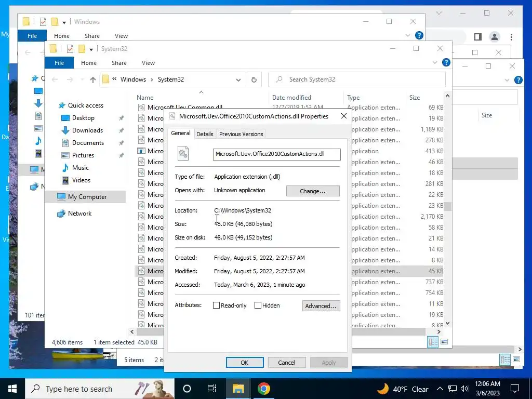This screenshot has width=532, height=399.
Task: Open the Home ribbon tab in System32
Action: (x=89, y=63)
